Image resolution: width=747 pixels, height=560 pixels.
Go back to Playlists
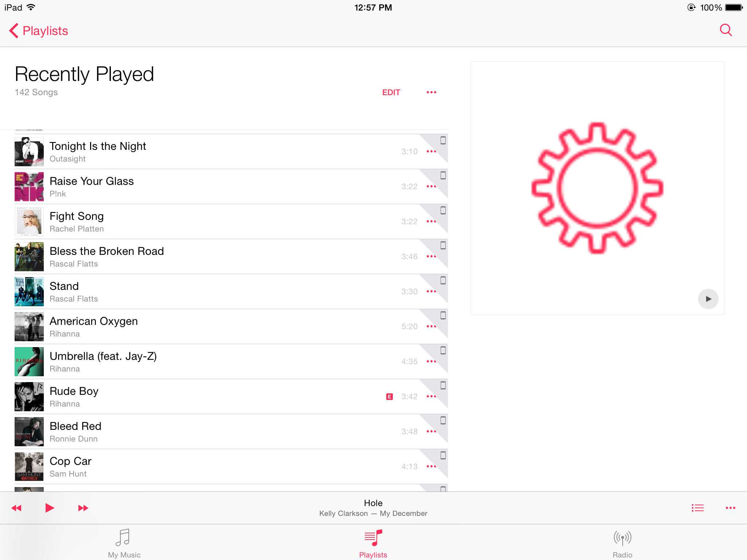[39, 31]
